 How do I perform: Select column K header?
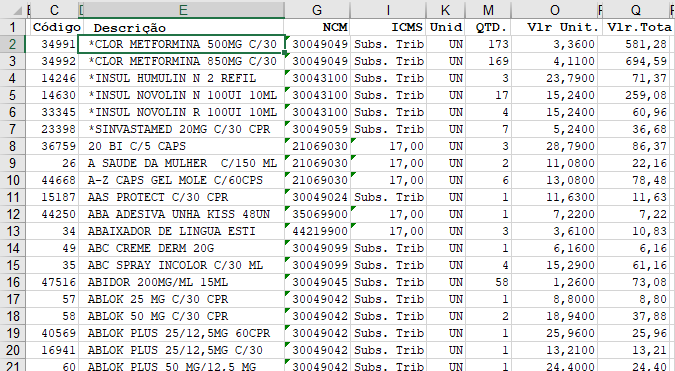coord(446,10)
